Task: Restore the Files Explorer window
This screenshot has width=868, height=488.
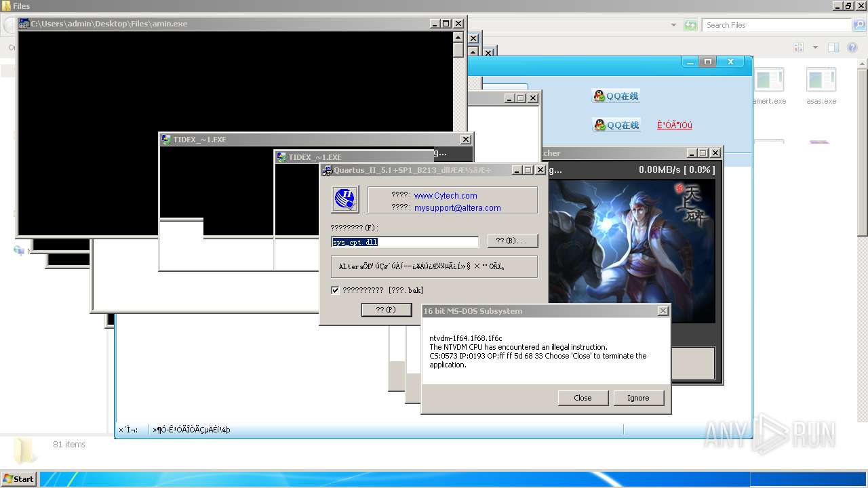Action: [x=848, y=6]
